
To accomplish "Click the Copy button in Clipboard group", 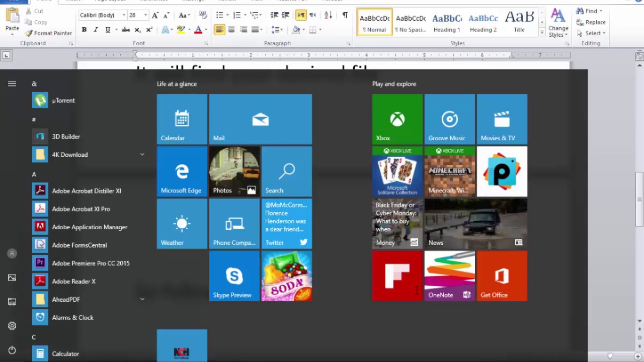I will coord(36,22).
